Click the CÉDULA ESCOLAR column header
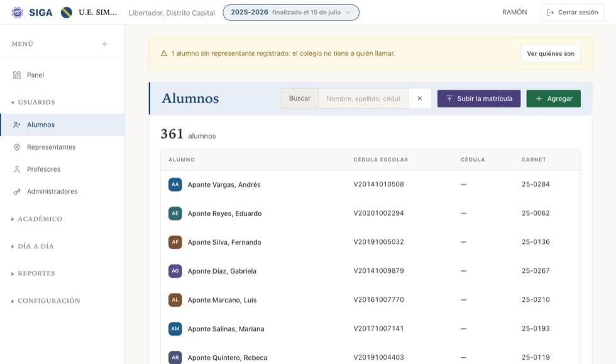 [x=381, y=160]
